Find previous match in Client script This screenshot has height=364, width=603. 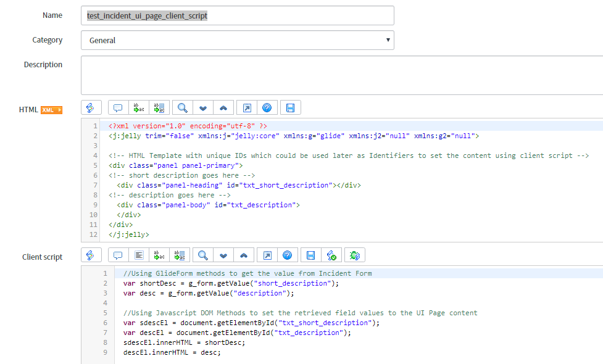click(244, 255)
